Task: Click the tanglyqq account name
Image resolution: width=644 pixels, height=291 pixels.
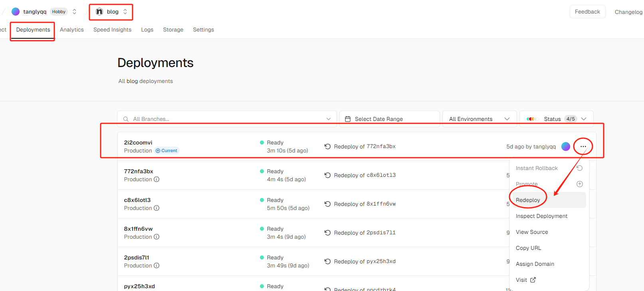Action: pyautogui.click(x=35, y=12)
